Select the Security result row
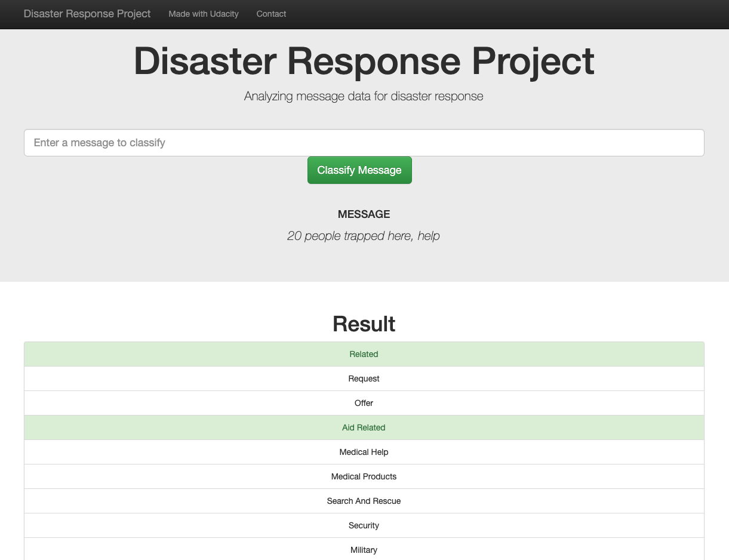The image size is (729, 560). point(364,525)
